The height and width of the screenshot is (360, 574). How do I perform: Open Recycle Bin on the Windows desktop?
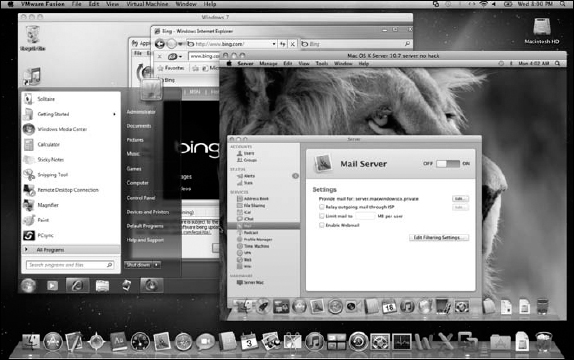click(33, 38)
